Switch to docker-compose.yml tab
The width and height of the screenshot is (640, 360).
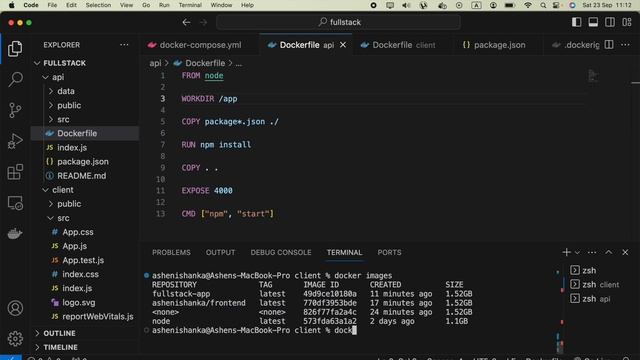[x=200, y=45]
